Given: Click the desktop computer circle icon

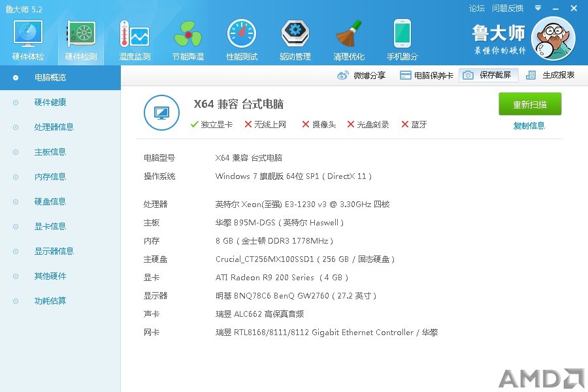Looking at the screenshot, I should click(x=161, y=112).
